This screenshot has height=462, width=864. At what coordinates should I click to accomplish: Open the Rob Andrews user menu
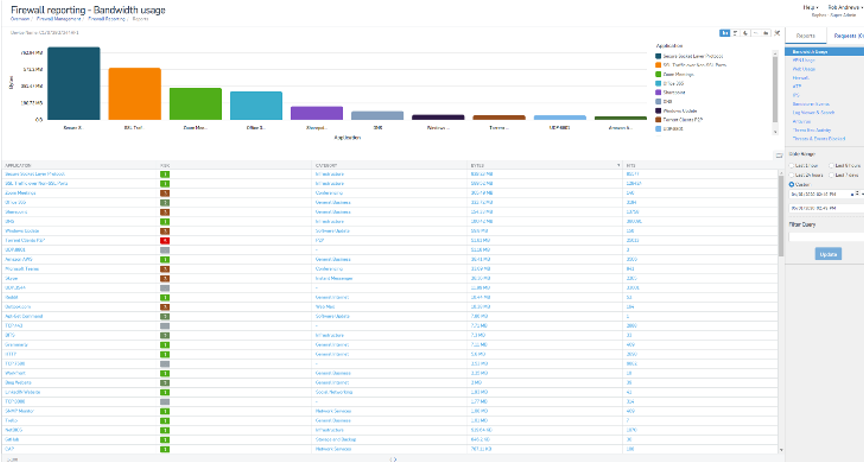845,8
